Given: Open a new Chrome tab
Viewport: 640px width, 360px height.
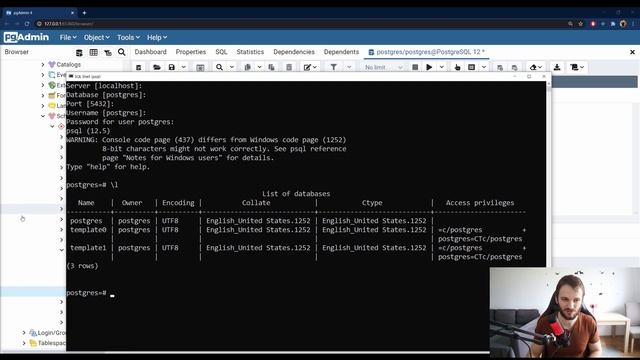Looking at the screenshot, I should [84, 13].
